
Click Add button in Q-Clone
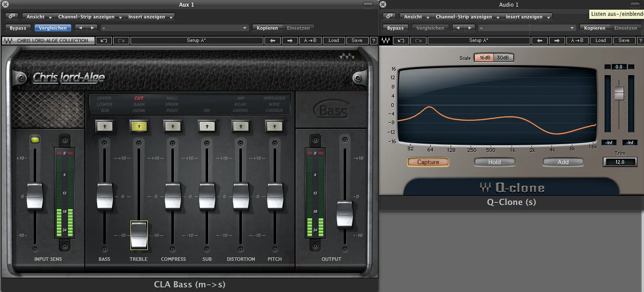(563, 162)
